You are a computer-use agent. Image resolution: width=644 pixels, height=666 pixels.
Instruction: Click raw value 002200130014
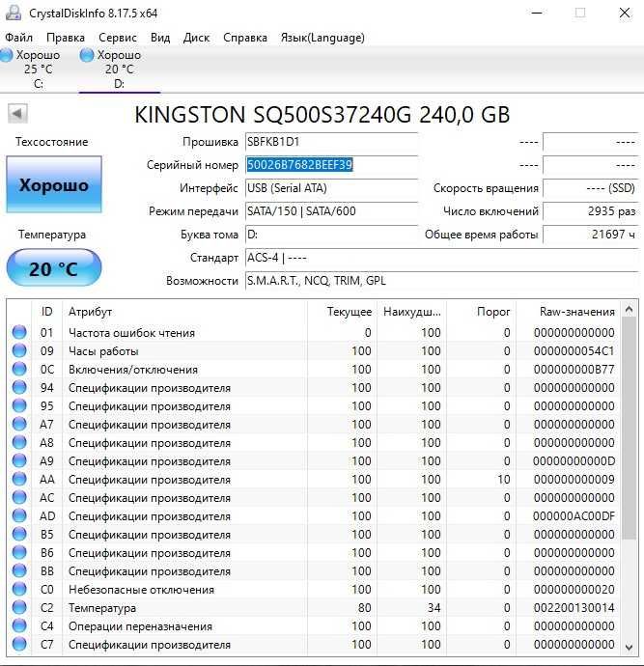pos(574,607)
